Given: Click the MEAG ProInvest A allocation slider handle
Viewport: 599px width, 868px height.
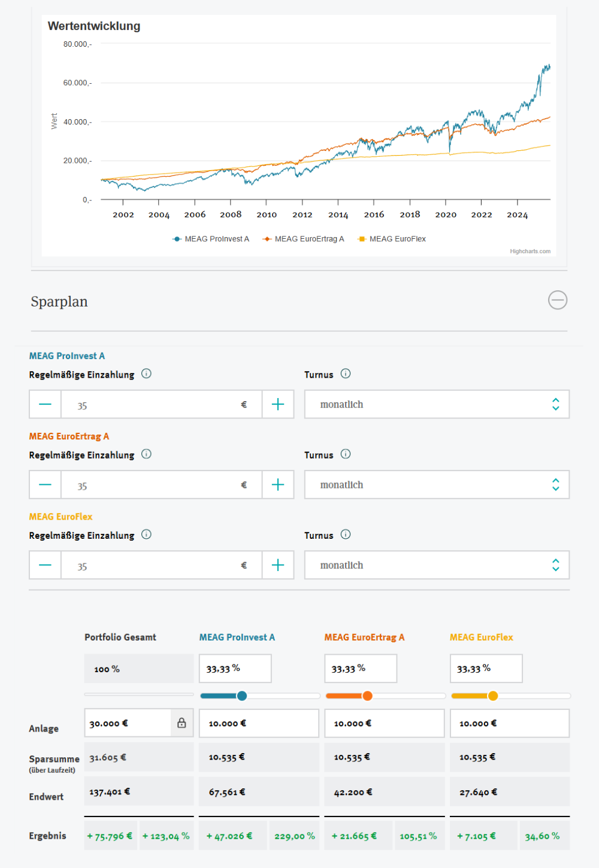Looking at the screenshot, I should pyautogui.click(x=242, y=696).
